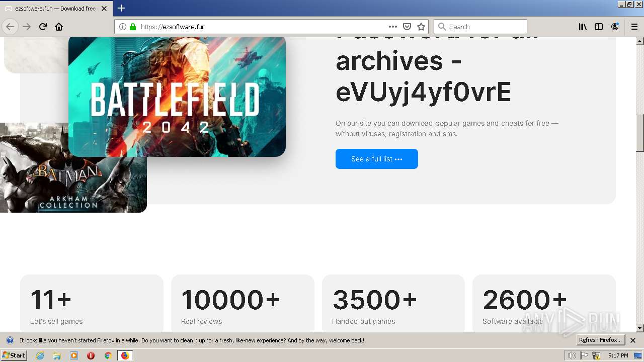Launch Chrome from the taskbar

pyautogui.click(x=108, y=355)
